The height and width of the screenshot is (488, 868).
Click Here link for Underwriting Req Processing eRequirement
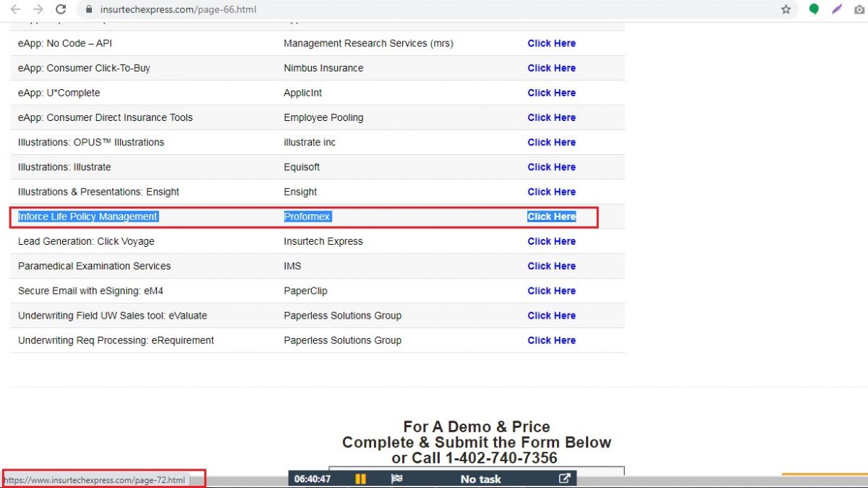pyautogui.click(x=551, y=340)
